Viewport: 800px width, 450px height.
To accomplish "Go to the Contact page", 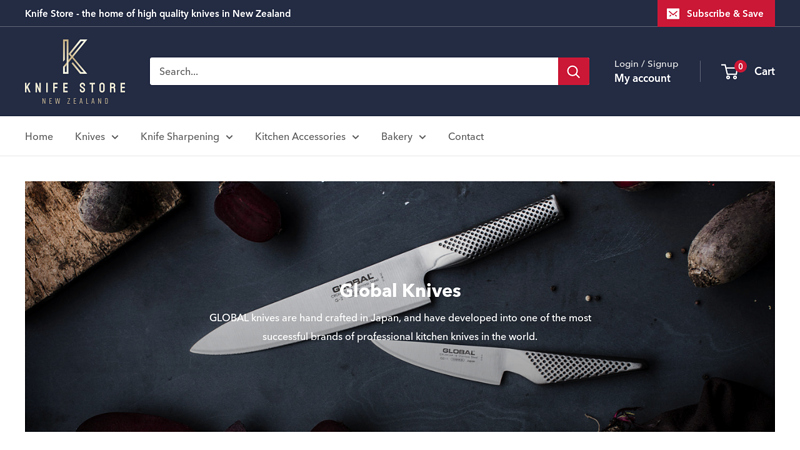I will 466,137.
